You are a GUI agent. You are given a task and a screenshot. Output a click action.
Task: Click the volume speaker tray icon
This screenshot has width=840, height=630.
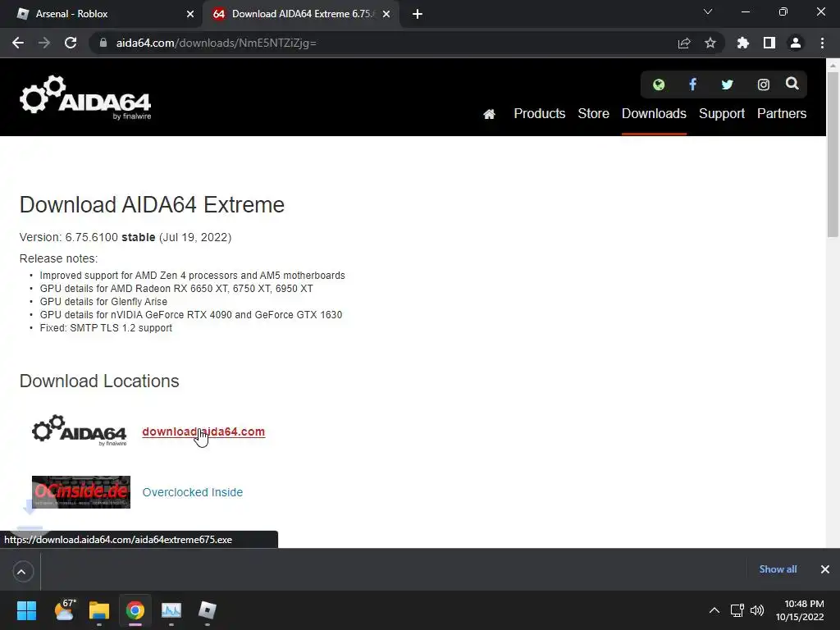(x=757, y=610)
